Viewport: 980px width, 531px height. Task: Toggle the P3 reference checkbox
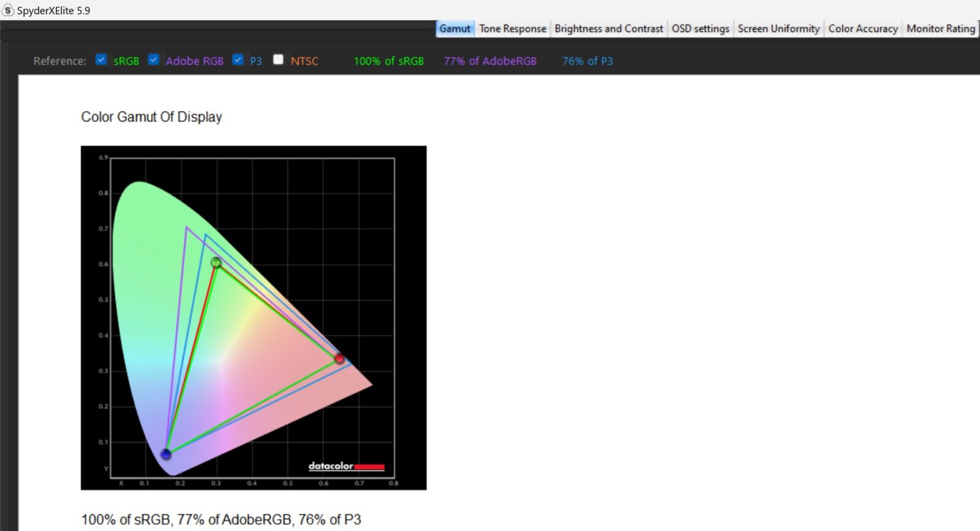pyautogui.click(x=238, y=60)
